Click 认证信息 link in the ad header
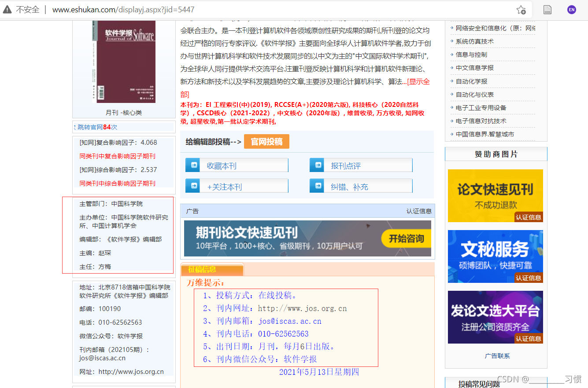Image resolution: width=588 pixels, height=388 pixels. click(419, 211)
